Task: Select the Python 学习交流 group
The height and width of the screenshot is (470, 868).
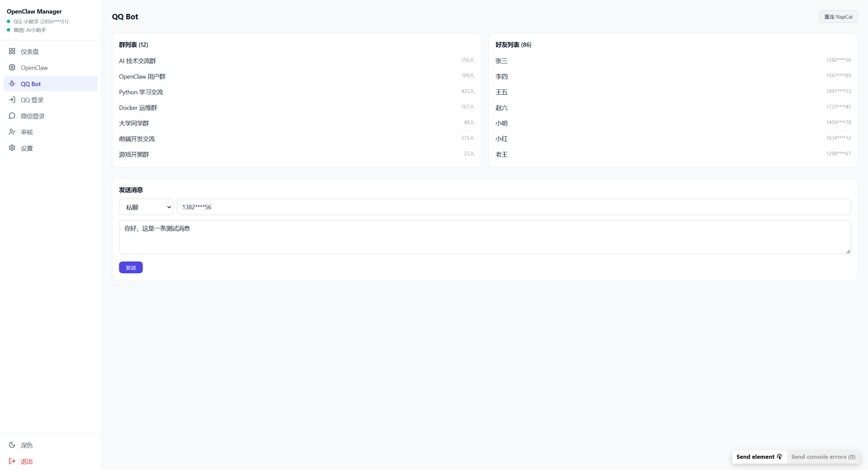Action: point(296,92)
